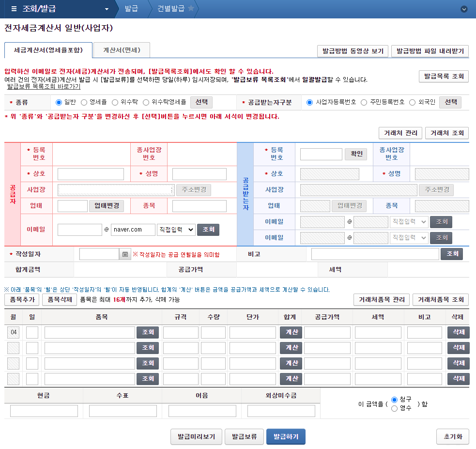Click 발급방법 동영상 보기 button
Screen dimensions: 476x449
coord(353,51)
